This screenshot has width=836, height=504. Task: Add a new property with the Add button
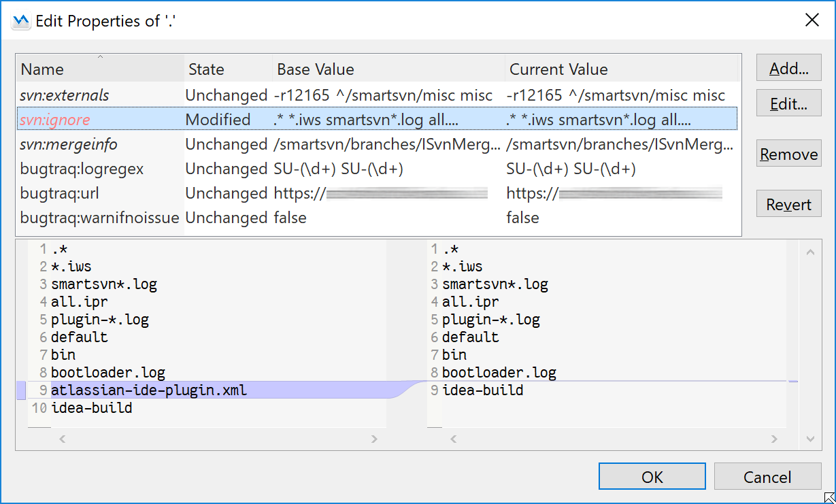pos(788,67)
